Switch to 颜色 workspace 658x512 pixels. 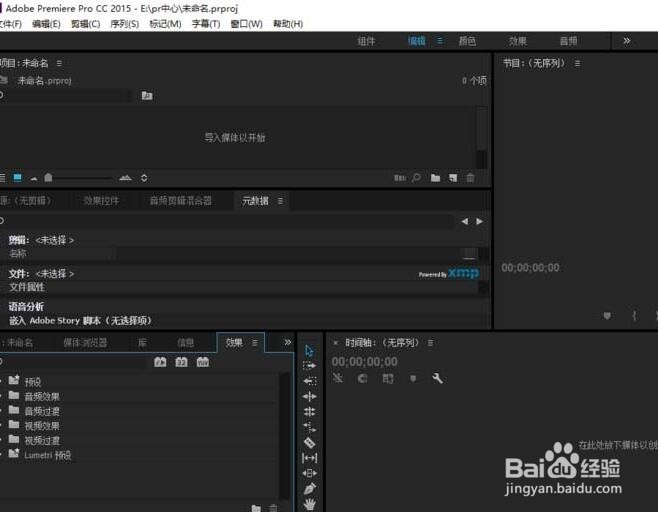467,41
